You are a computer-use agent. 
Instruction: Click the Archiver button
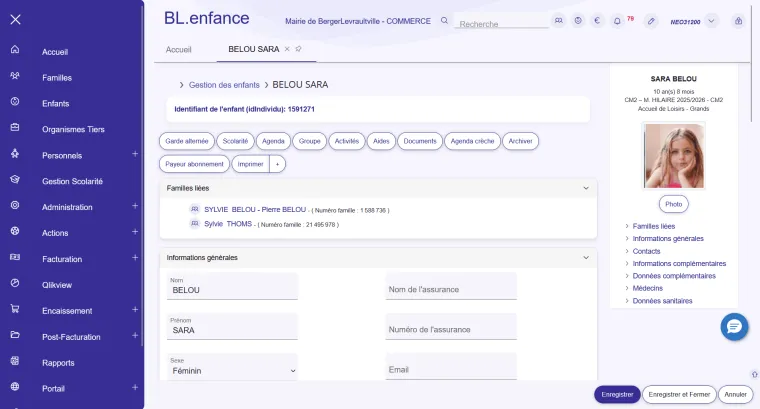tap(520, 141)
